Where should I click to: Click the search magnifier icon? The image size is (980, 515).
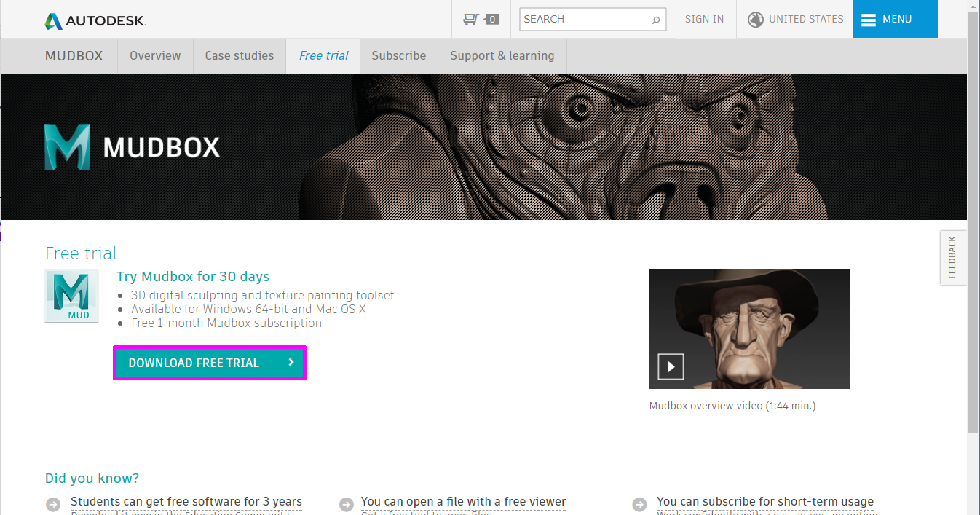coord(655,20)
